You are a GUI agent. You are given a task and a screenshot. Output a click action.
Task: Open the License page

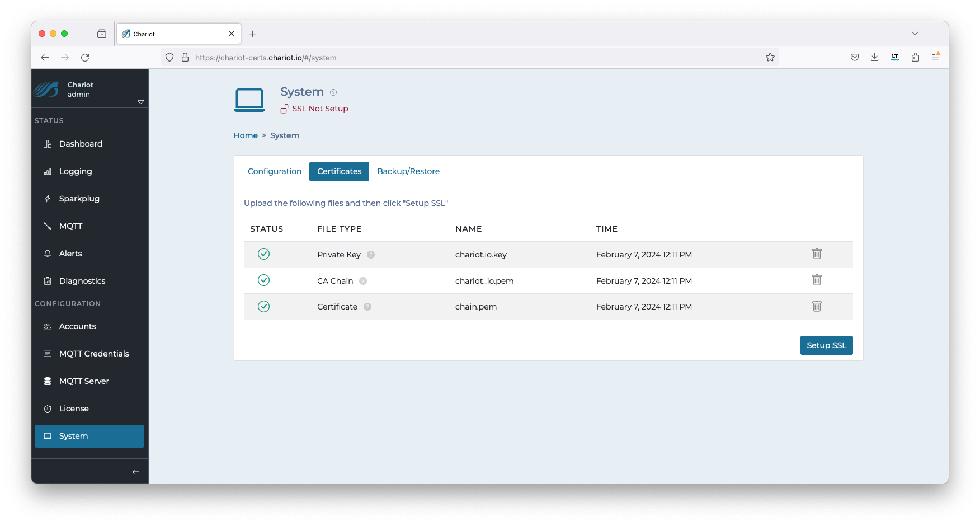coord(89,409)
